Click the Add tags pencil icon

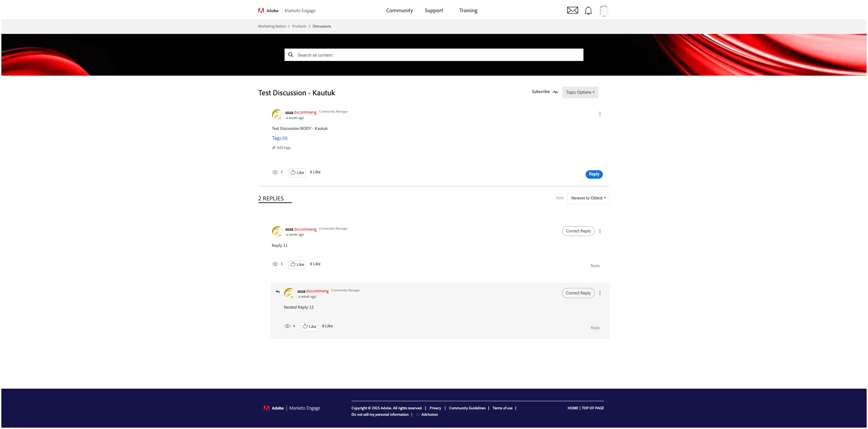274,148
